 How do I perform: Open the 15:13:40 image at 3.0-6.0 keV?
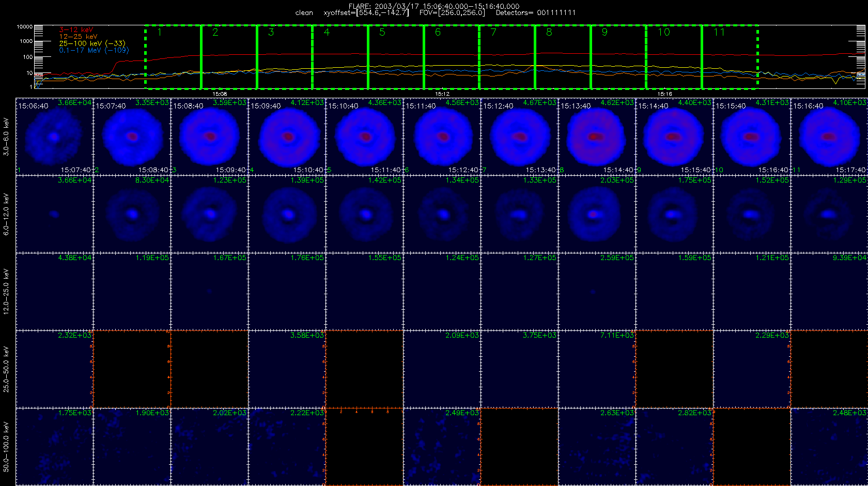pyautogui.click(x=597, y=136)
